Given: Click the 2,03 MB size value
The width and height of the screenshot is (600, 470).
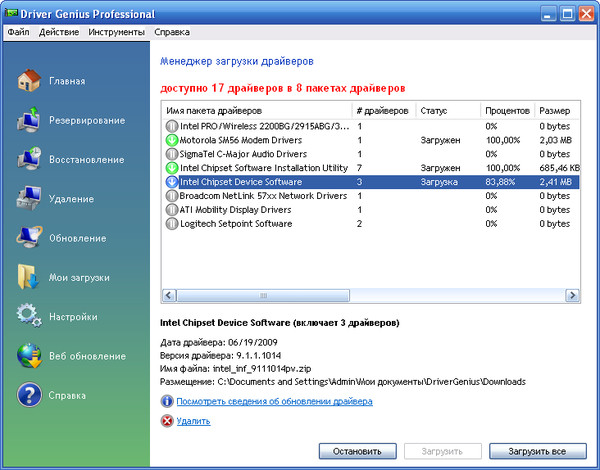Looking at the screenshot, I should point(555,140).
